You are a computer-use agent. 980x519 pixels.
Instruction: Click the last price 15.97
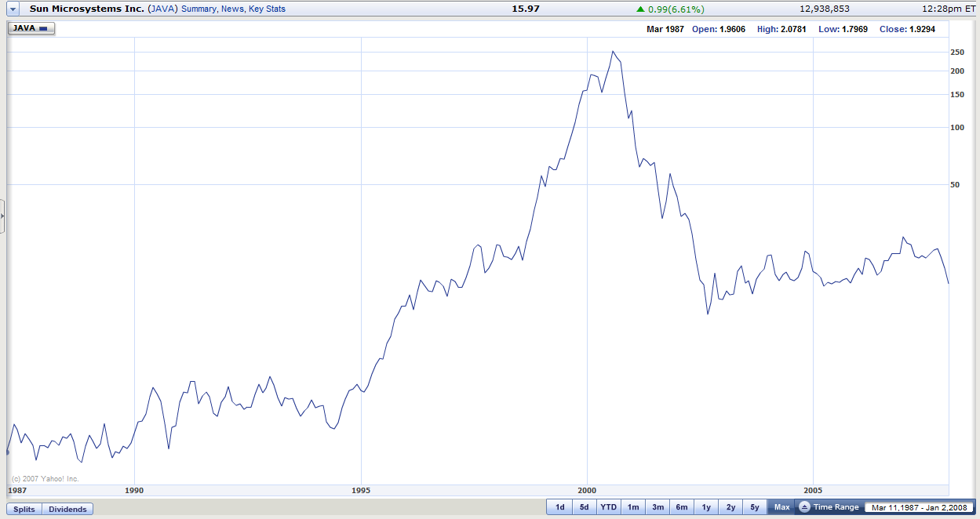coord(526,9)
